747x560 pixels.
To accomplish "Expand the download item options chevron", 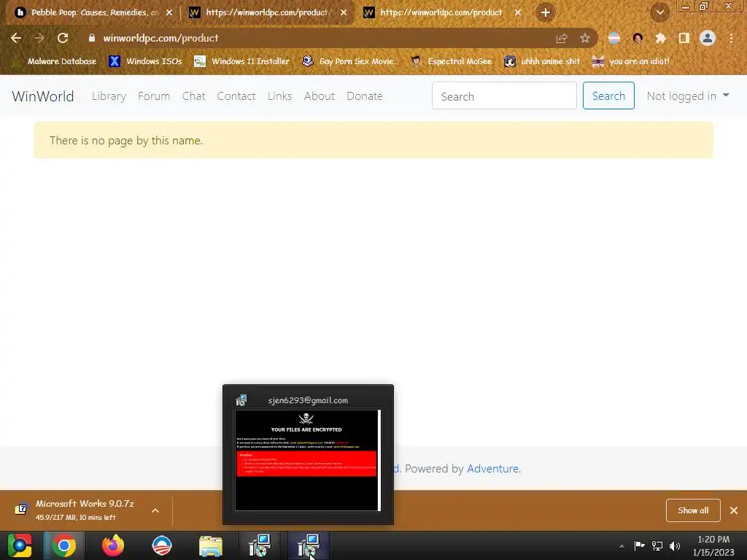I will click(x=155, y=510).
